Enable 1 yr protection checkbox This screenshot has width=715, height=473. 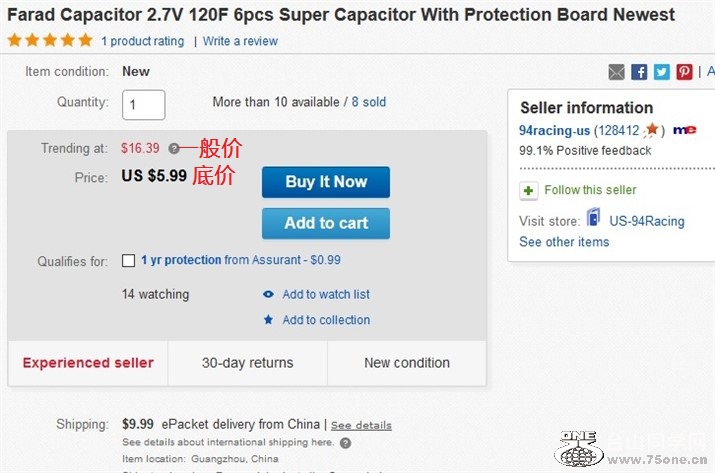click(128, 260)
